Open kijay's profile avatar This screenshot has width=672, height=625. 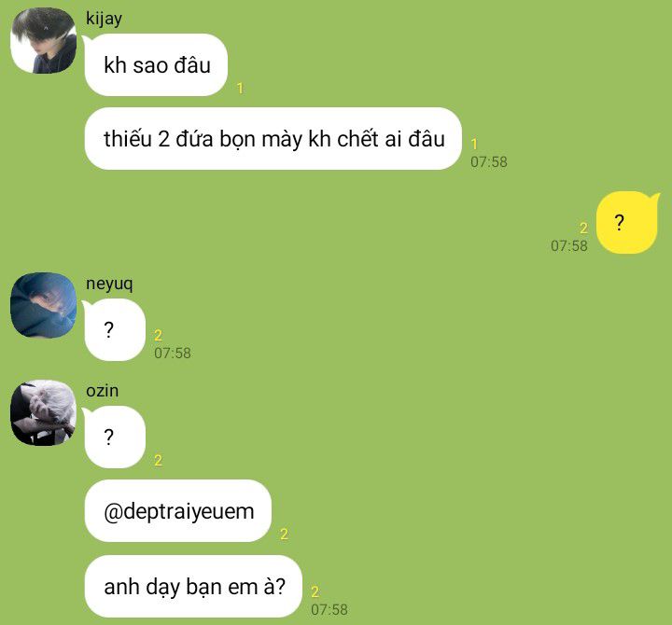click(43, 40)
